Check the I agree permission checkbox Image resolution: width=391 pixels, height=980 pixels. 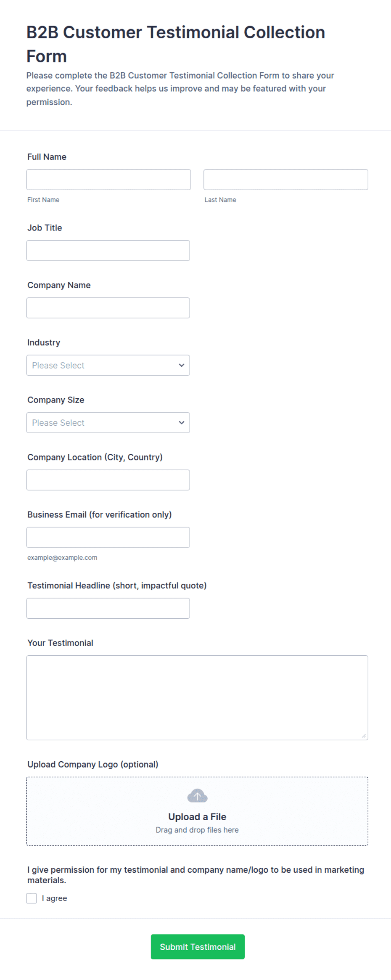32,898
